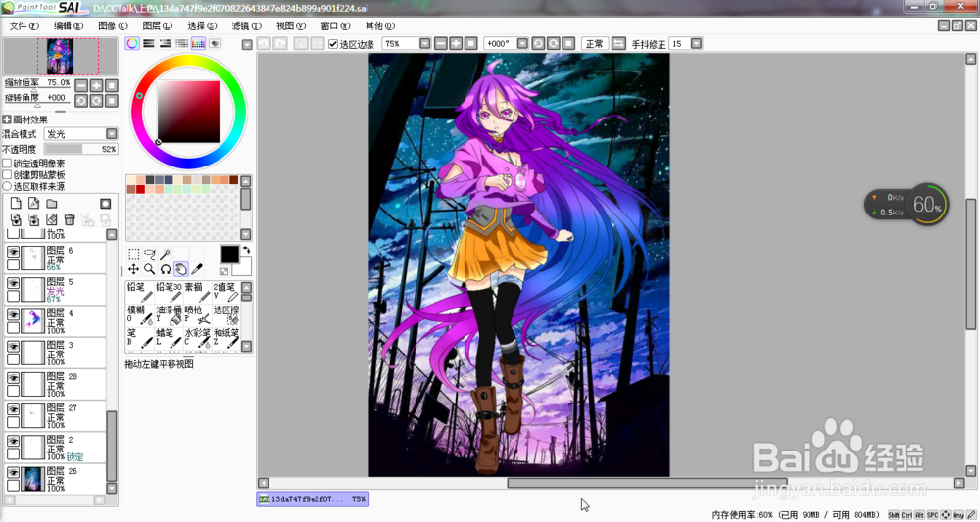This screenshot has width=980, height=522.
Task: Toggle the 选区边缘 checkbox
Action: coord(333,44)
